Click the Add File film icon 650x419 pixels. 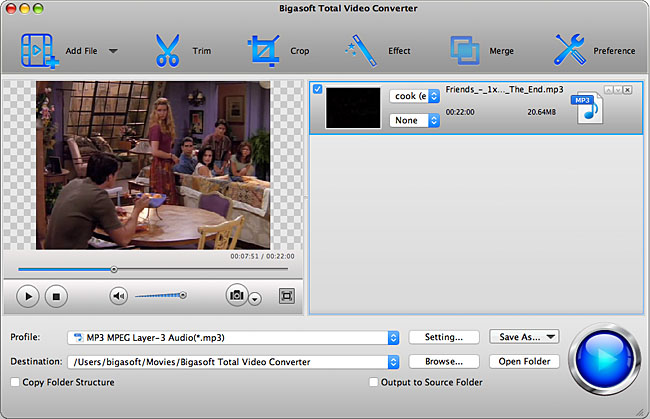[x=39, y=51]
